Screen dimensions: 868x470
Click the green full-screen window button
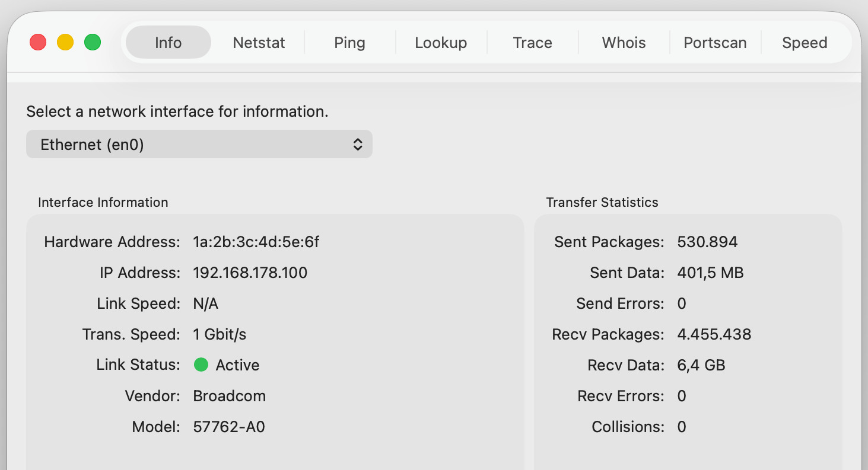click(93, 43)
